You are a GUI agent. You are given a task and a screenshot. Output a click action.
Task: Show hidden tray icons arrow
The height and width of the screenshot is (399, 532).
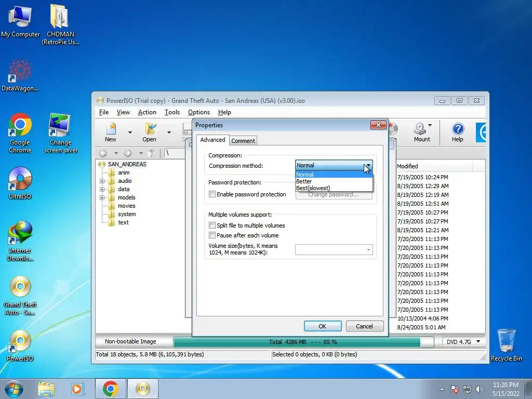(x=442, y=389)
